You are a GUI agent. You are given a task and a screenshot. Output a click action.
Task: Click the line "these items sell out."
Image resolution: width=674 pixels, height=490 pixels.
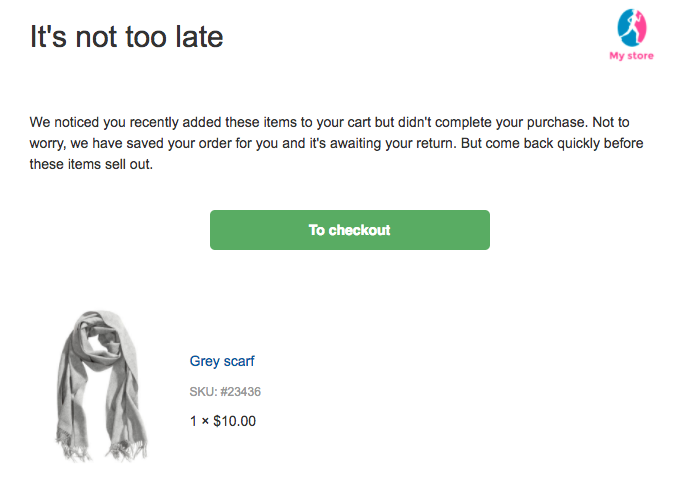(x=91, y=165)
